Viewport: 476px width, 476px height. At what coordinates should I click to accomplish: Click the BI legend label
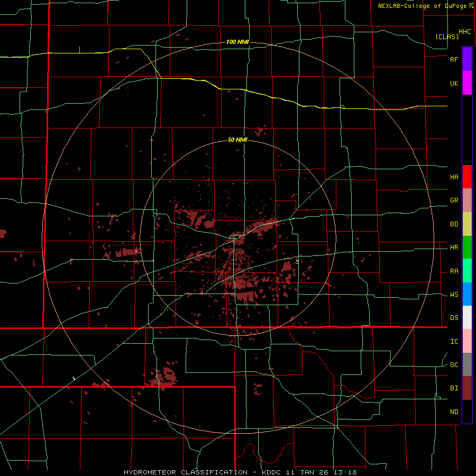(454, 388)
